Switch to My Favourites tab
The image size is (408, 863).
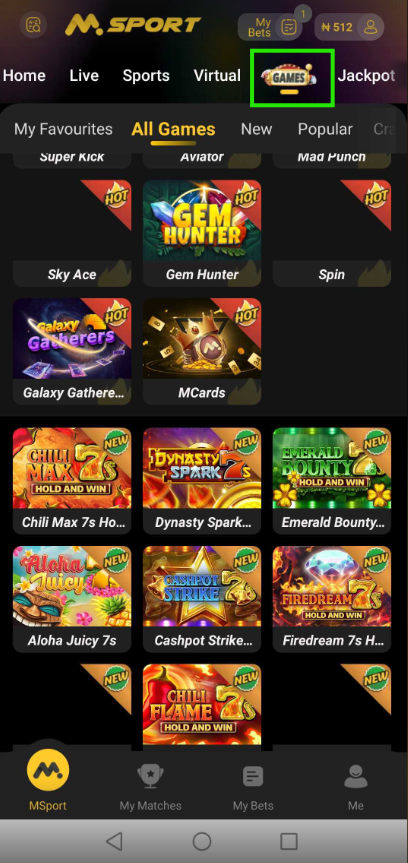63,129
